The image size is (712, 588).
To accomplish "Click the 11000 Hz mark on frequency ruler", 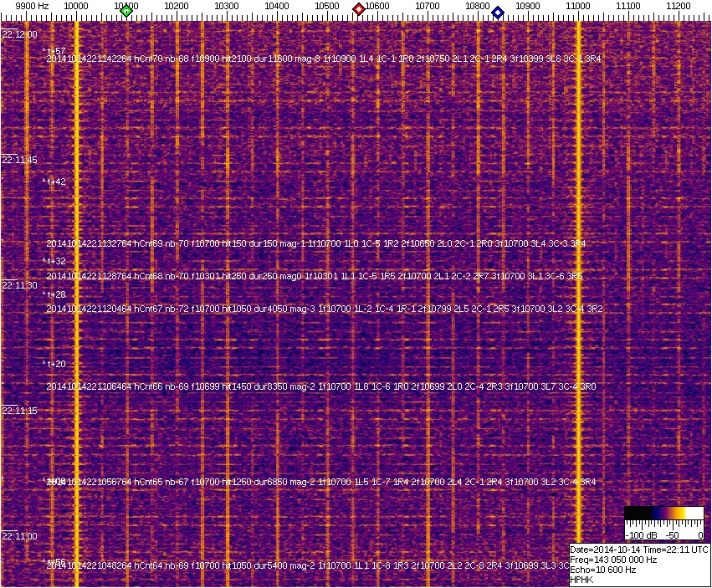I will coord(578,6).
